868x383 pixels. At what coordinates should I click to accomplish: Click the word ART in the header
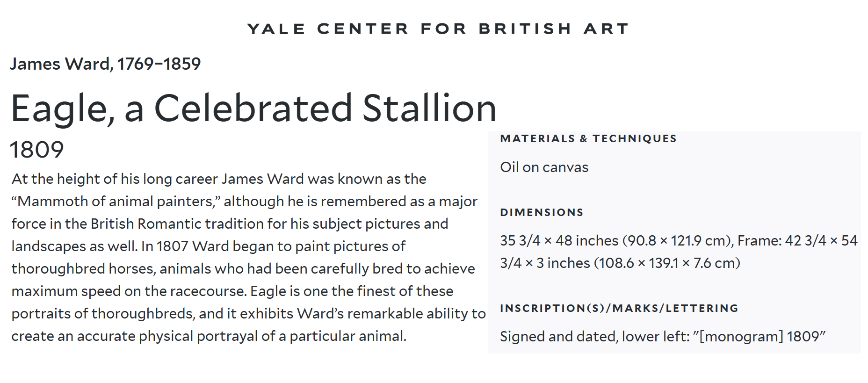(606, 29)
